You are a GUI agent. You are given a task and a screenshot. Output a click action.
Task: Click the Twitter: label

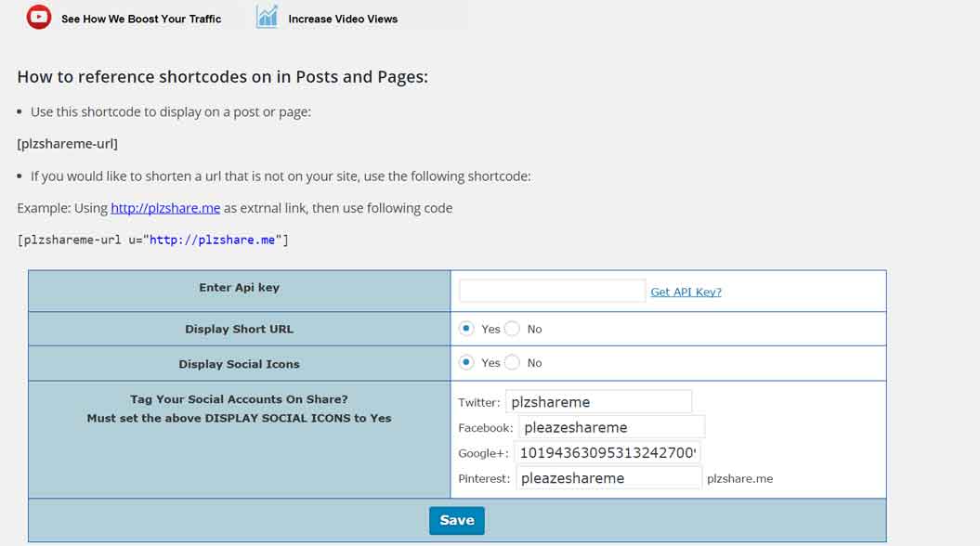(x=479, y=402)
